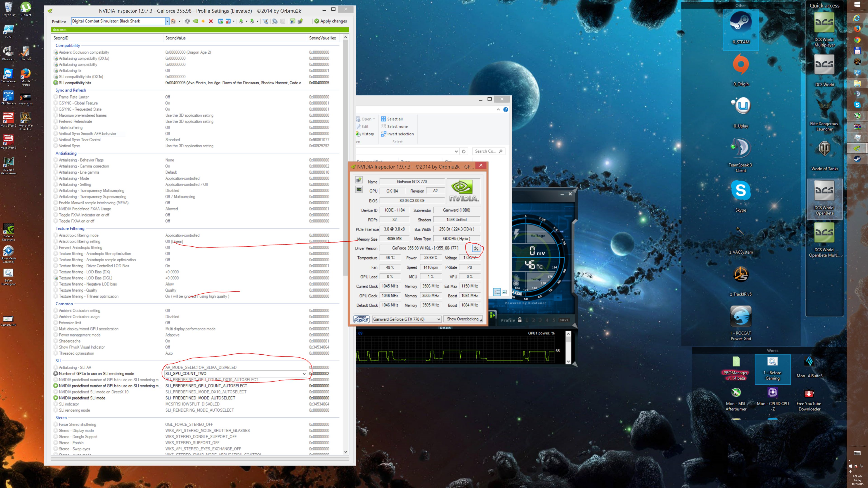Collapse the Explorer ribbon chevron
The image size is (868, 488).
point(498,109)
